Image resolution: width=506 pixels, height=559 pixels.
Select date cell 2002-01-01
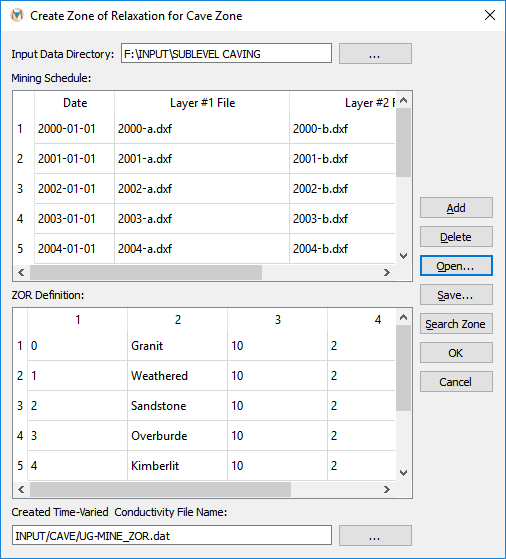coord(75,189)
